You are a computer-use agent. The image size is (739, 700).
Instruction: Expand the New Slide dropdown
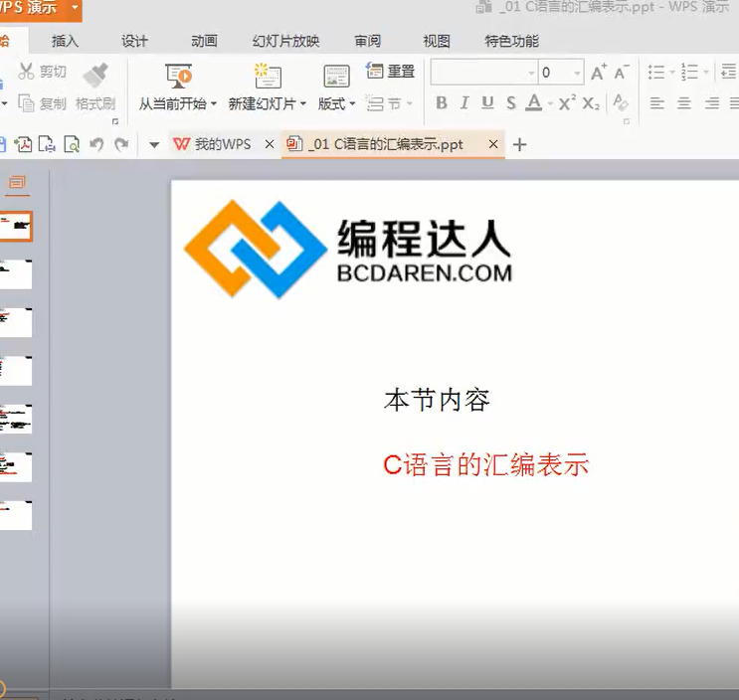303,103
